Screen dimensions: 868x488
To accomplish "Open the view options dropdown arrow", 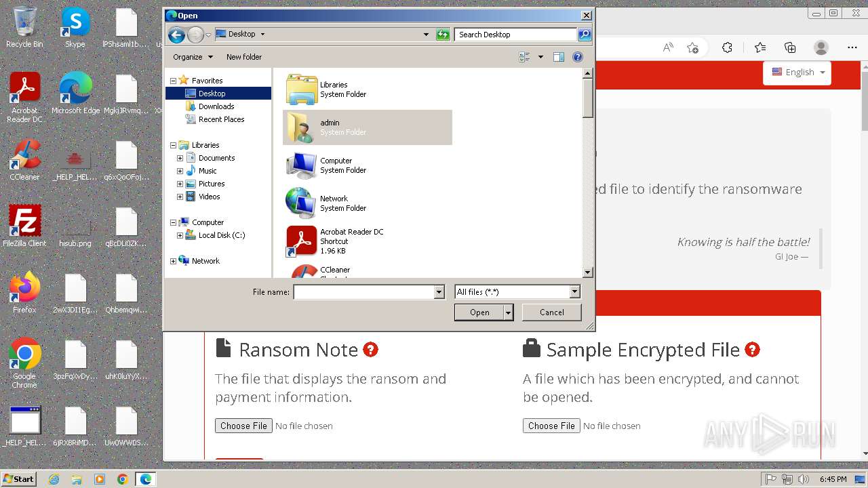I will coord(540,57).
